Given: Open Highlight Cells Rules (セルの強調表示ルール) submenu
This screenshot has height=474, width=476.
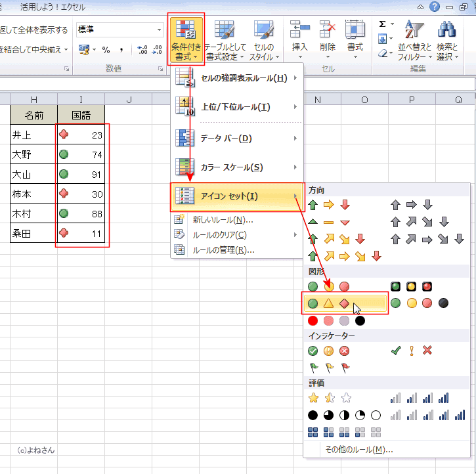Looking at the screenshot, I should point(237,78).
